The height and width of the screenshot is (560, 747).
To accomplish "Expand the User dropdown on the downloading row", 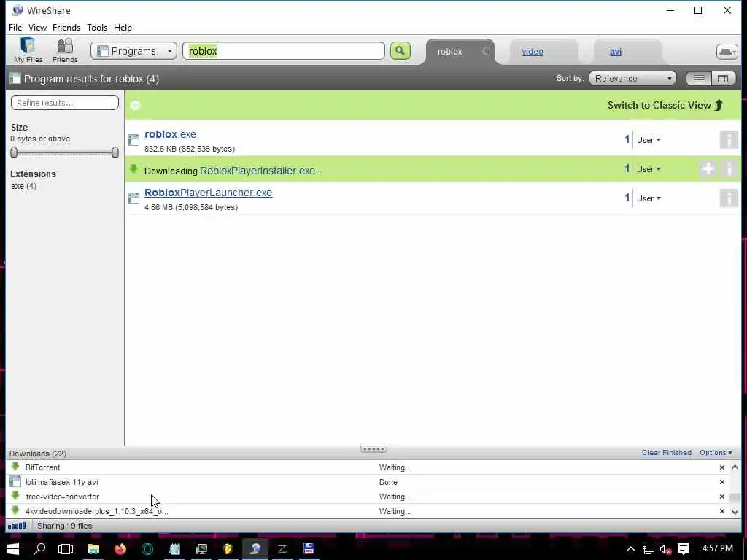I will tap(649, 169).
